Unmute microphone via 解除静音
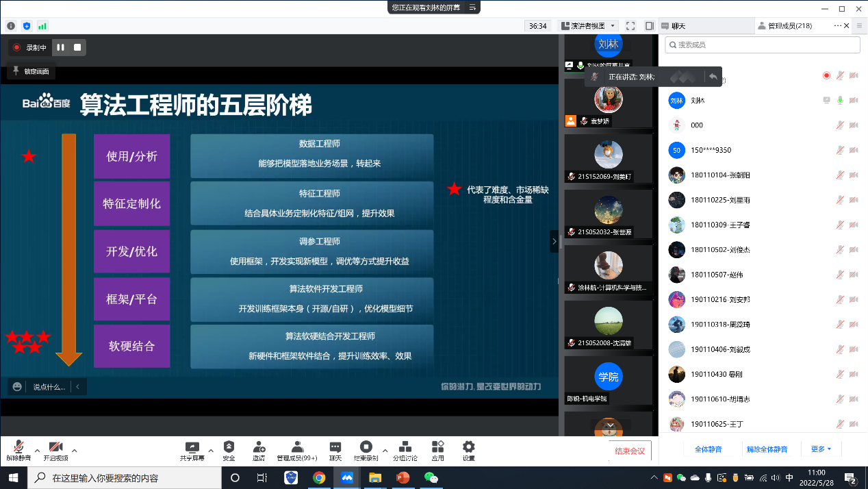 [x=18, y=449]
